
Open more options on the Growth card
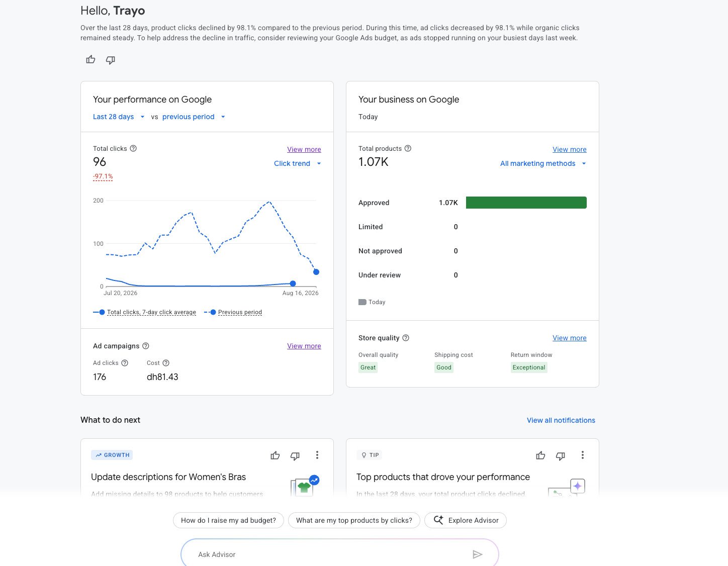pos(317,455)
